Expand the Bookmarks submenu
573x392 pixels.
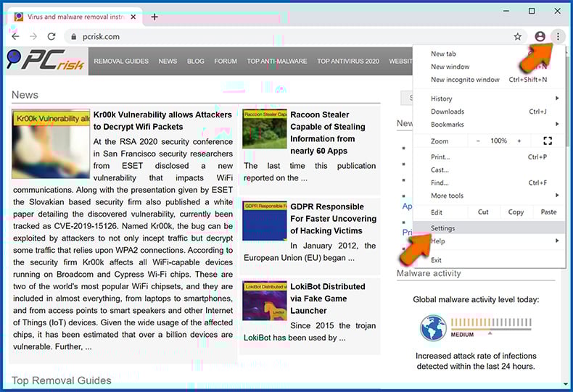489,125
